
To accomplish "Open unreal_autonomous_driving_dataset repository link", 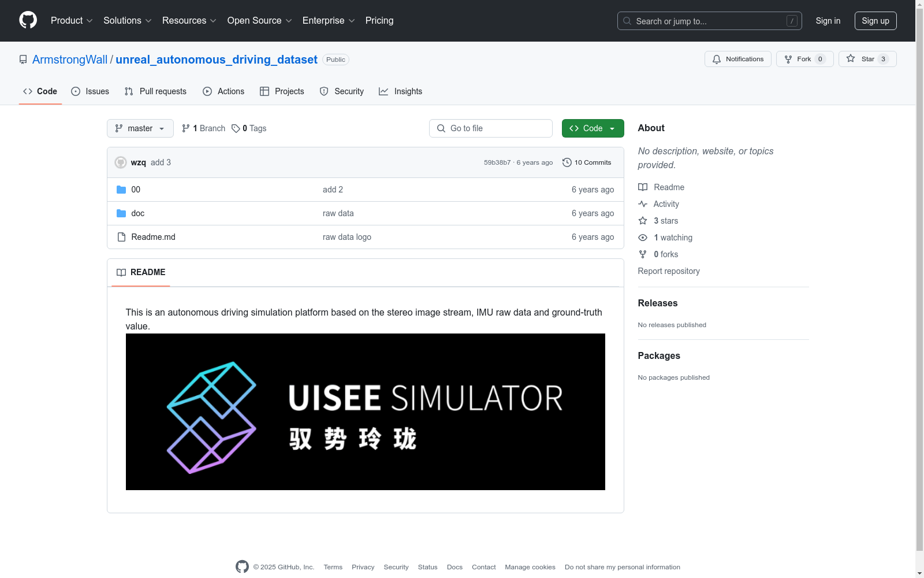I will pos(217,60).
